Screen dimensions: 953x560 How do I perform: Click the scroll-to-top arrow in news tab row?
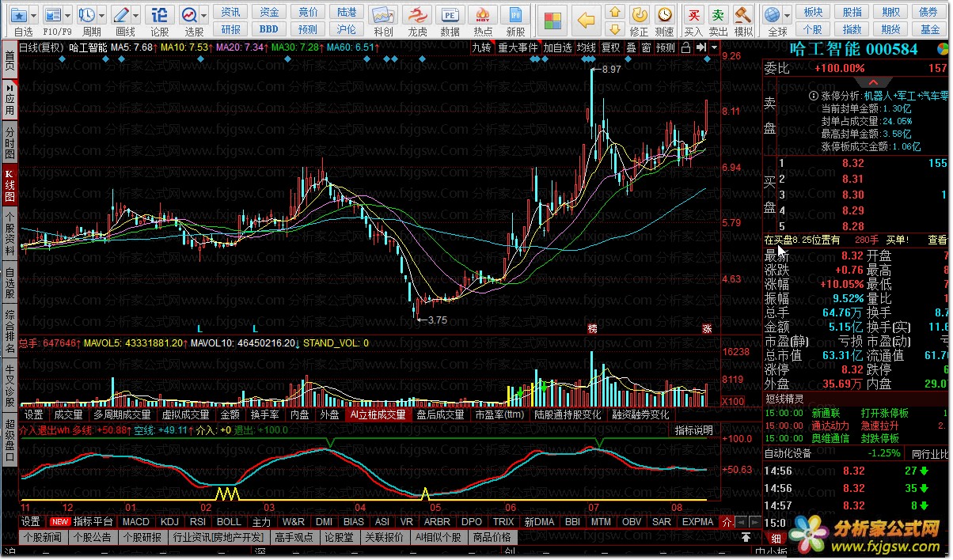(746, 537)
